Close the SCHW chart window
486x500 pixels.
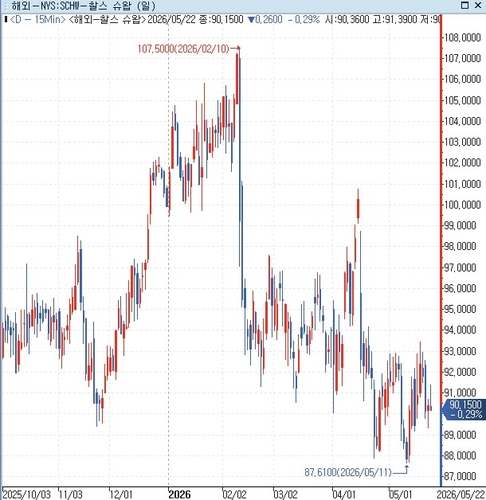pos(478,5)
